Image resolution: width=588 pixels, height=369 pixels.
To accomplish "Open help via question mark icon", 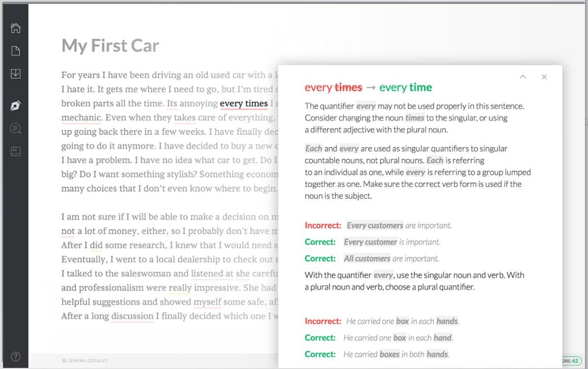I will point(15,357).
